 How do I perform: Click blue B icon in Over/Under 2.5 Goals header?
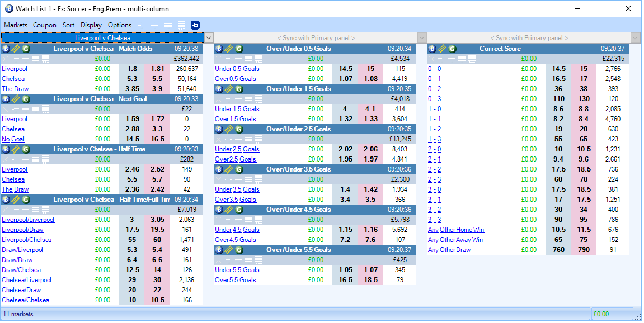(219, 129)
